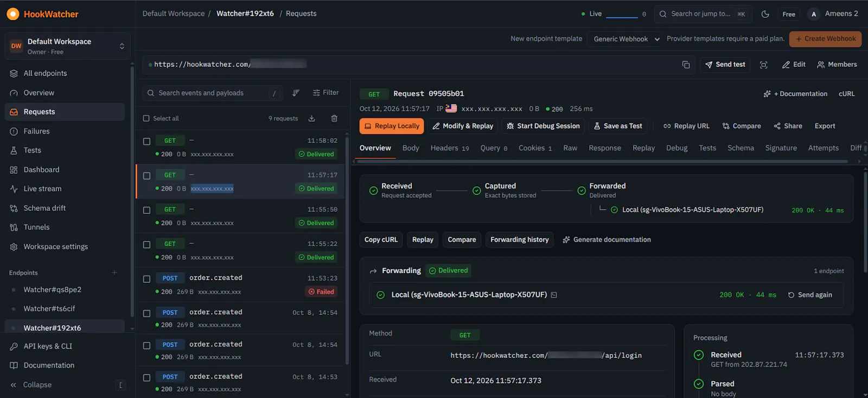Download requests using the download icon
Image resolution: width=868 pixels, height=398 pixels.
(x=312, y=118)
